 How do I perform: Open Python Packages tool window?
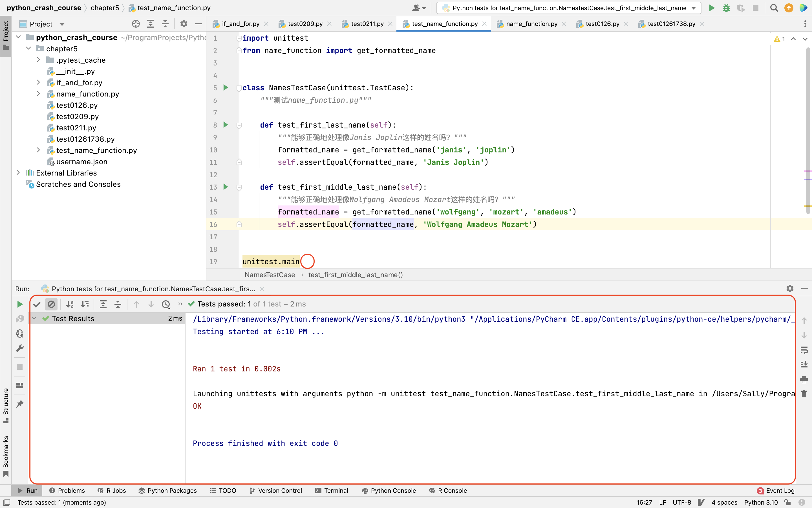click(167, 491)
